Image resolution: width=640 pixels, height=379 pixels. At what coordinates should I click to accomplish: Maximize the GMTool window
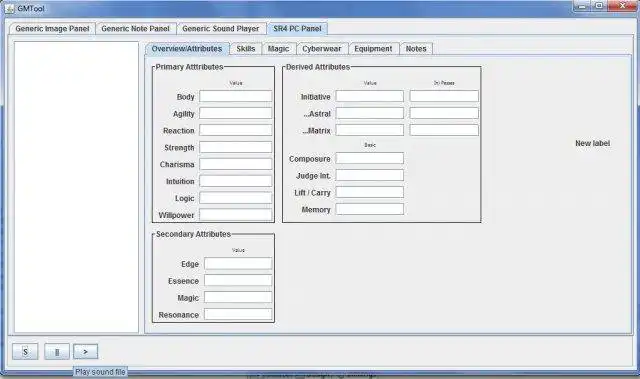coord(599,6)
